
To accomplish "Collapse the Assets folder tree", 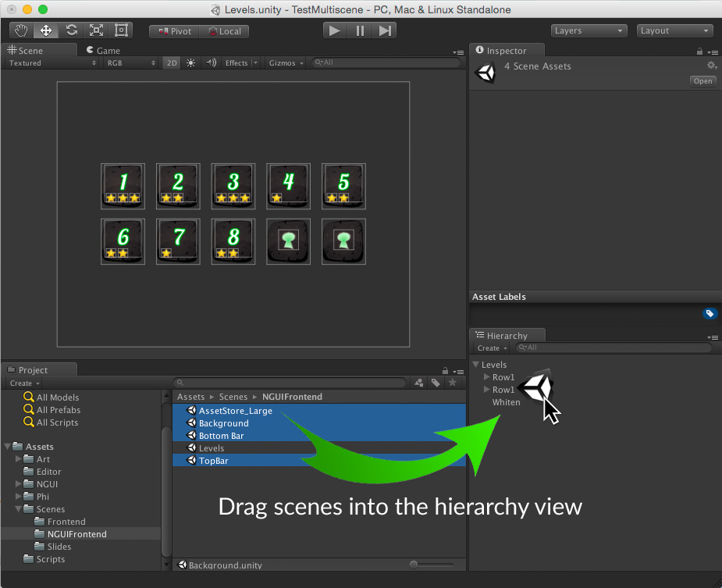I will (x=7, y=446).
